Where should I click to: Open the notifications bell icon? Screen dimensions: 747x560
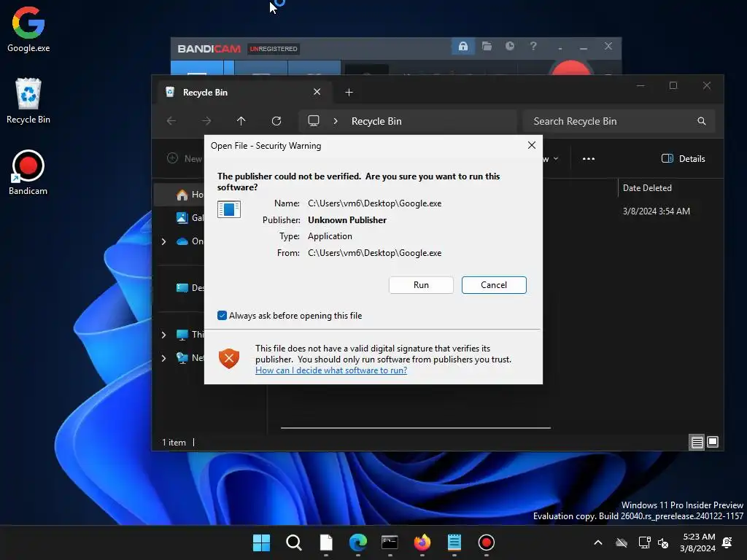click(x=727, y=542)
